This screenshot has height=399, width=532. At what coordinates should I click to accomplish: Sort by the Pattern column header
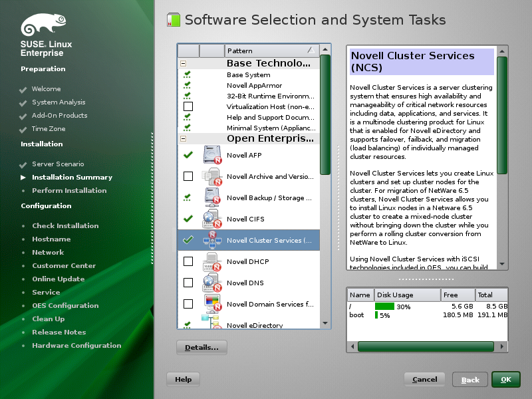[x=272, y=51]
